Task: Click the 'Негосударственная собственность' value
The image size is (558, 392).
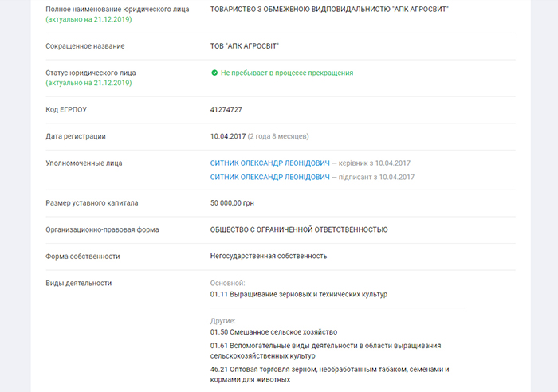Action: 269,256
